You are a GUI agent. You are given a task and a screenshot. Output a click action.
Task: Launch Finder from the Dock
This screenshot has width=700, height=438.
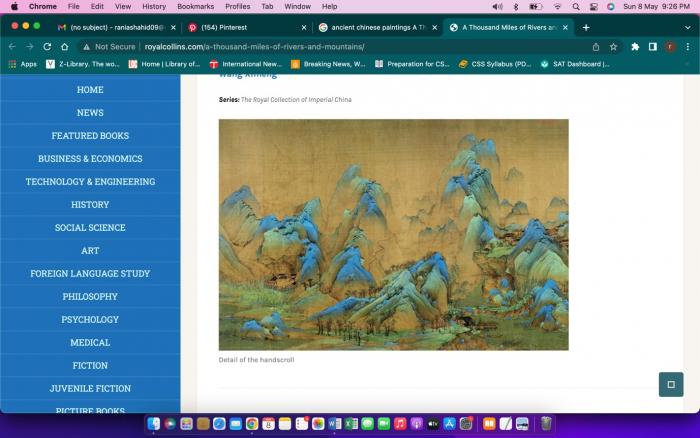coord(154,424)
